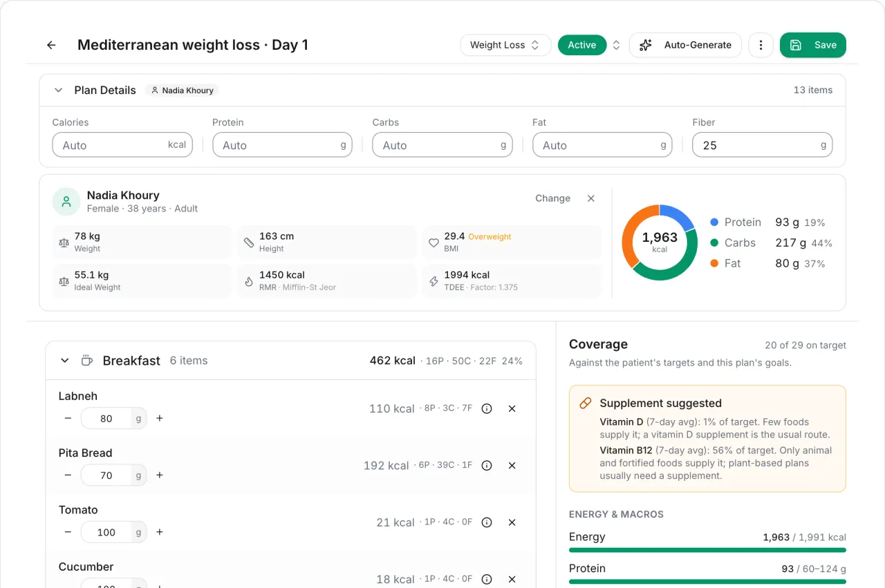Show info for Pita Bread

(487, 466)
